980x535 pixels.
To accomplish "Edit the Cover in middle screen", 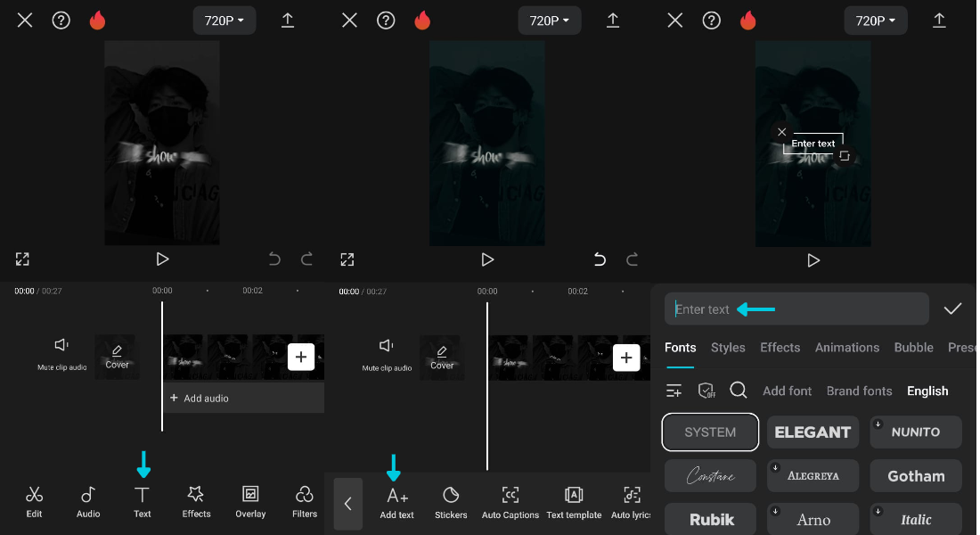I will pyautogui.click(x=442, y=358).
